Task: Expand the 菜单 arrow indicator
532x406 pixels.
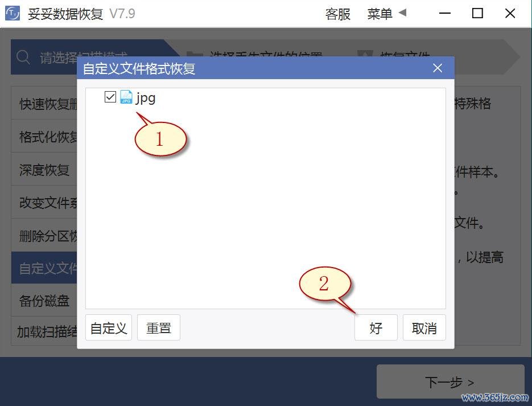Action: coord(402,13)
